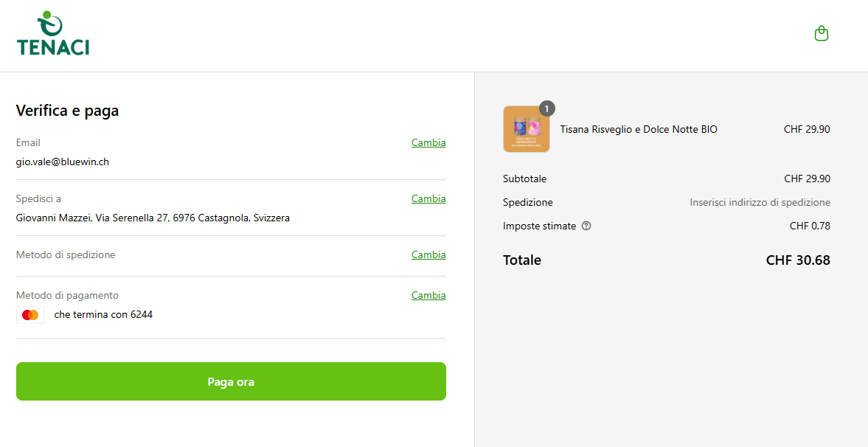The image size is (868, 447).
Task: Change Metodo di pagamento via Cambia
Action: pyautogui.click(x=428, y=295)
